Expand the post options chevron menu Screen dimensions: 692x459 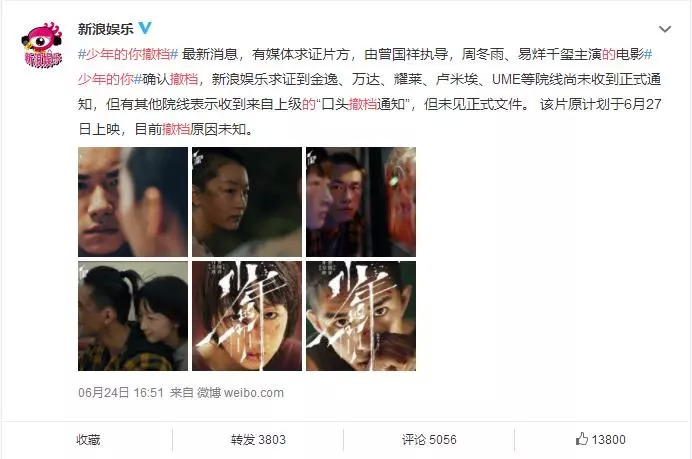tap(665, 29)
